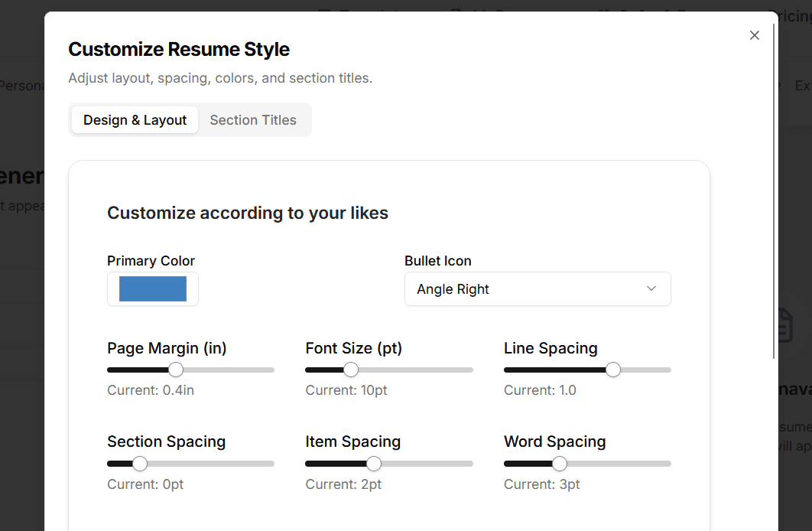Click the 'Current: 1.0' line spacing text

pyautogui.click(x=540, y=390)
